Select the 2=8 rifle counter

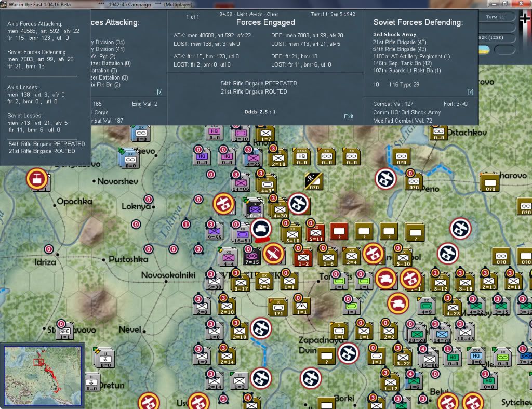(202, 307)
